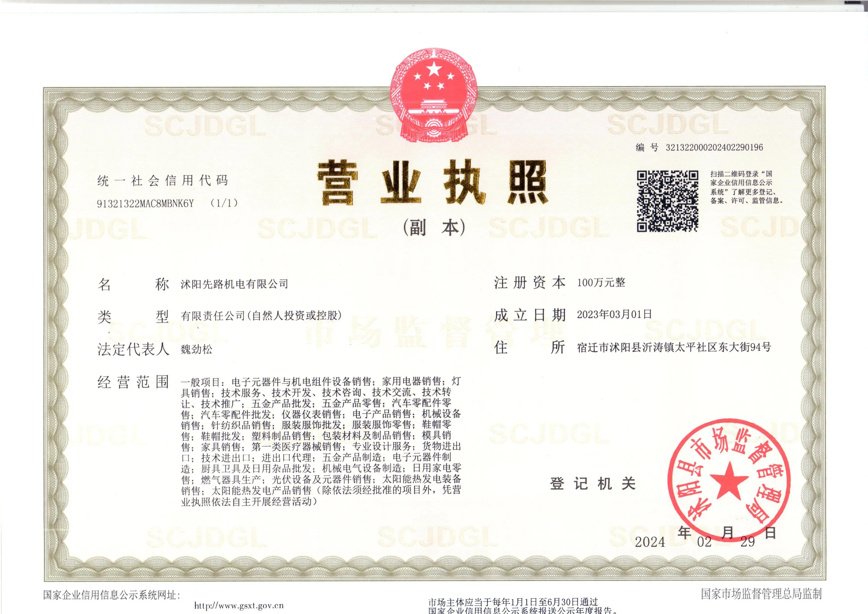Viewport: 868px width, 614px height.
Task: Click the 经营范围 field label
Action: tap(133, 382)
